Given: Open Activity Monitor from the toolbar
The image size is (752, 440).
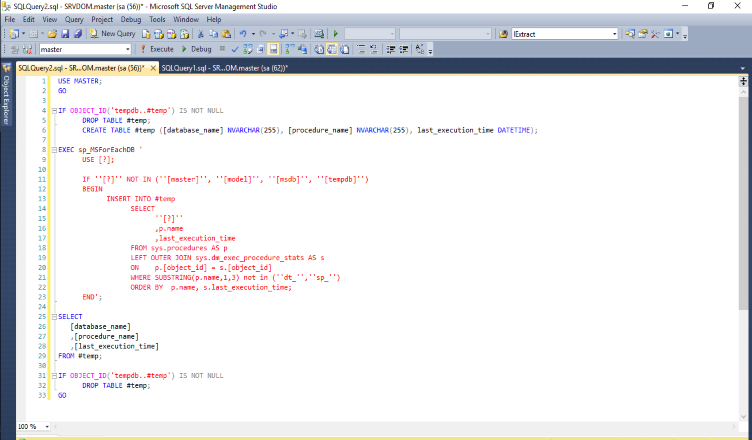Looking at the screenshot, I should (x=319, y=34).
